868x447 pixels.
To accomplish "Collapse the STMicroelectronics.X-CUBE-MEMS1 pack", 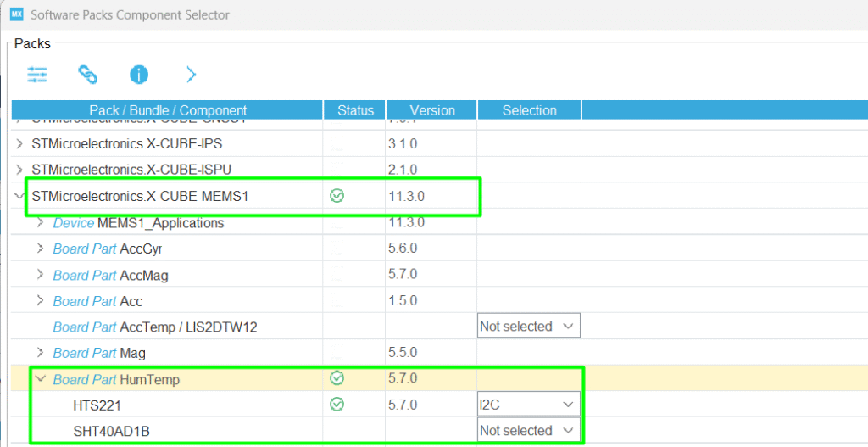I will [x=20, y=196].
